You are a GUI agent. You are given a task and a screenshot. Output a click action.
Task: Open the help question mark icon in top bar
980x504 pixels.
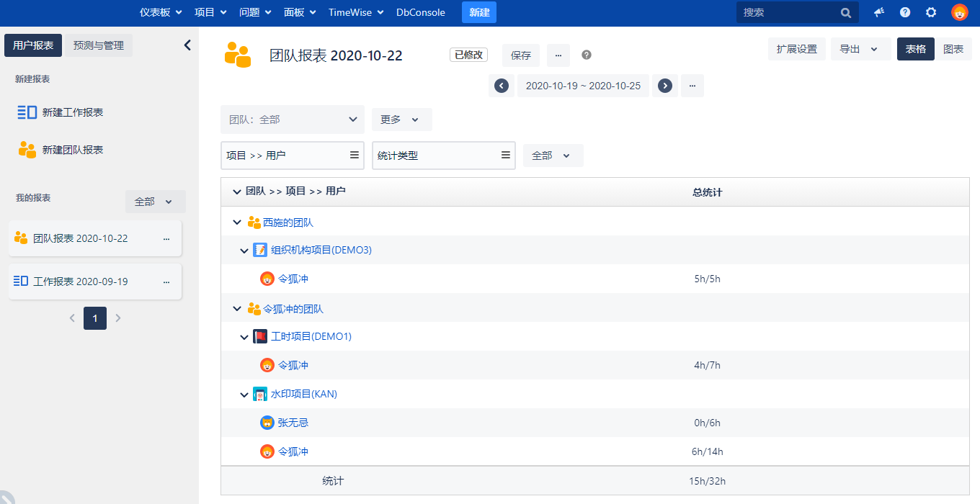coord(905,12)
